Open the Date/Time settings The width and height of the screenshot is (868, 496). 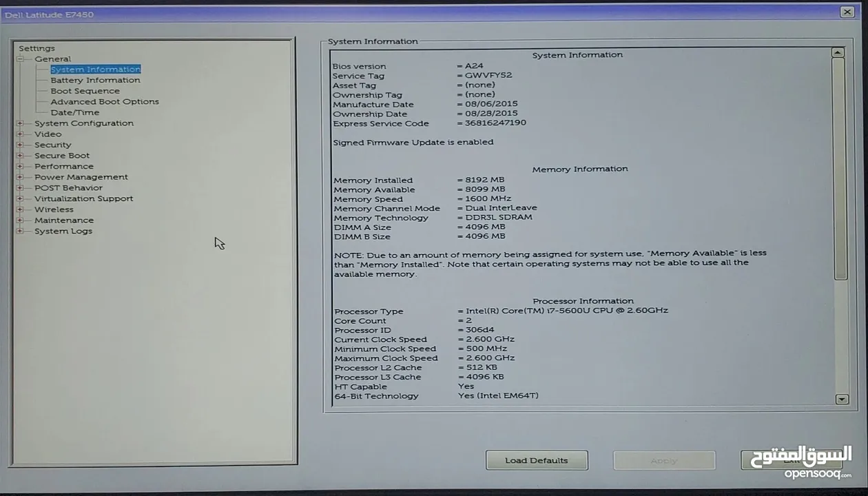click(74, 113)
